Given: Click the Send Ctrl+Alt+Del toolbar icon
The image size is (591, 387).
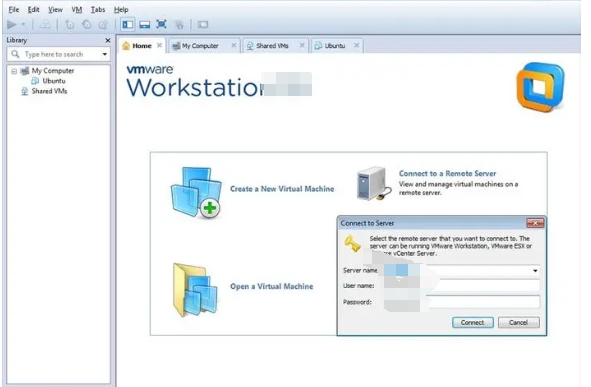Looking at the screenshot, I should click(45, 25).
